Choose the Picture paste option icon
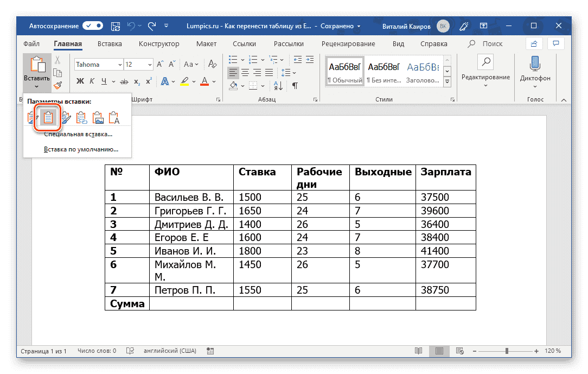 coord(98,117)
